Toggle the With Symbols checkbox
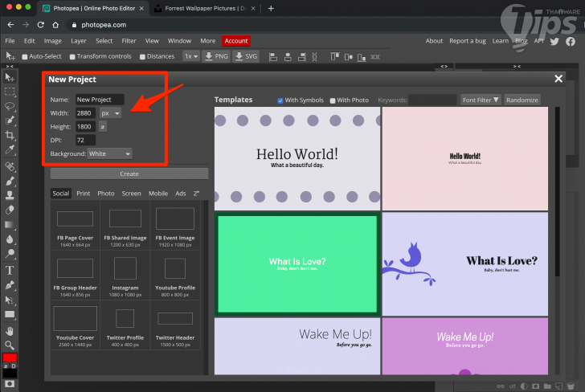Image resolution: width=585 pixels, height=392 pixels. 280,100
